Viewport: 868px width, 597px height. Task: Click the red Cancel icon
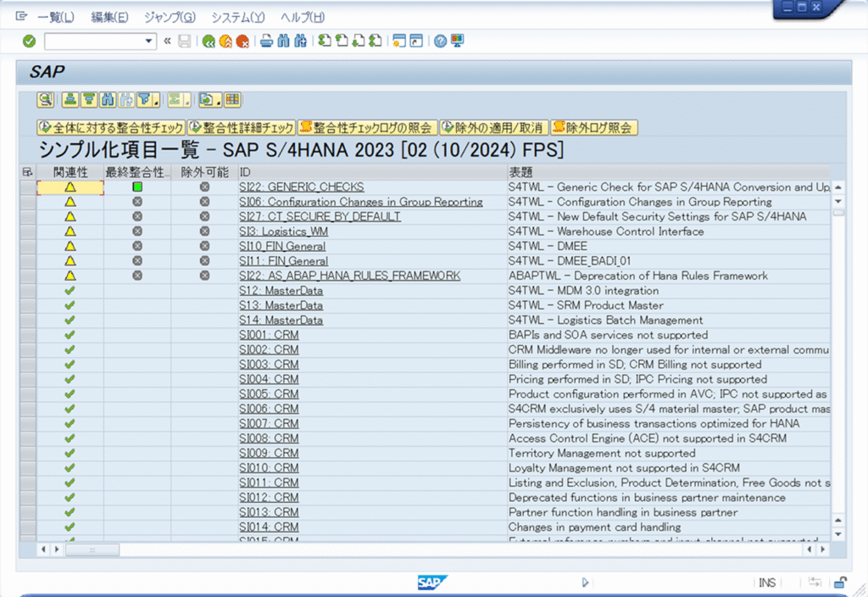[242, 41]
